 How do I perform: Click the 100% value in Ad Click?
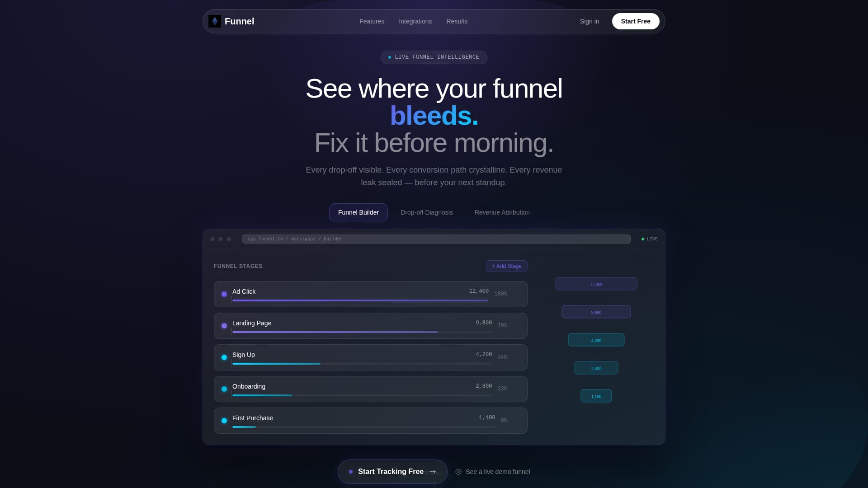(500, 294)
